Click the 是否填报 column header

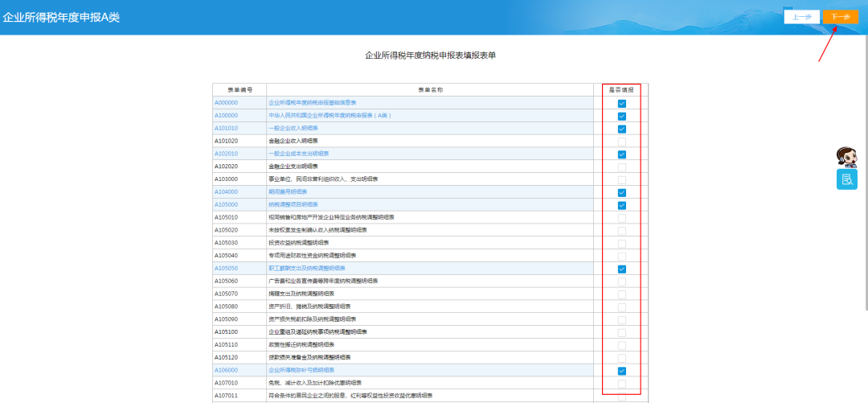[x=621, y=90]
